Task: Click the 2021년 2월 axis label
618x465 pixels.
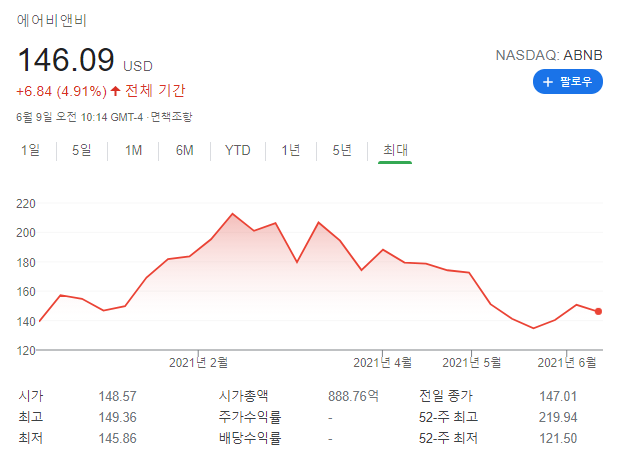Action: coord(198,363)
